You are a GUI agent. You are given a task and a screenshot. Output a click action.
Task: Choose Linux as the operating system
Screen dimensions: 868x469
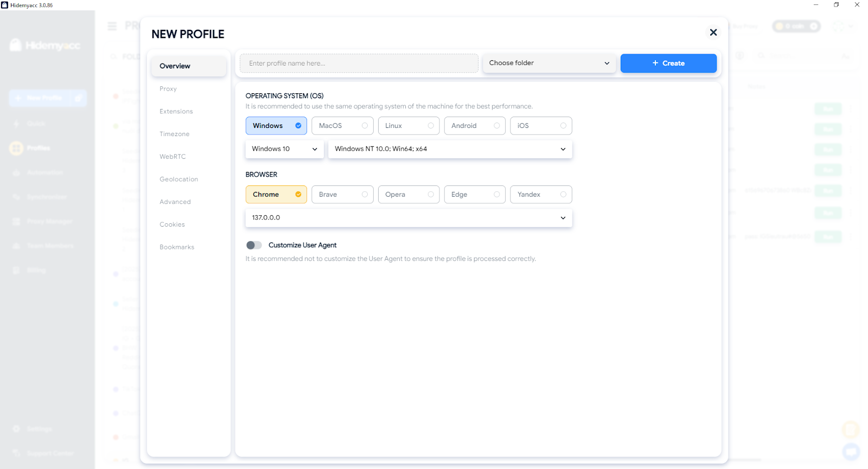pyautogui.click(x=408, y=126)
